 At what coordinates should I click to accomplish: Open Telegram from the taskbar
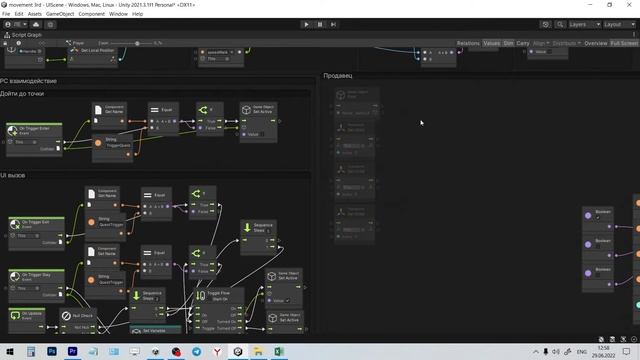(197, 351)
